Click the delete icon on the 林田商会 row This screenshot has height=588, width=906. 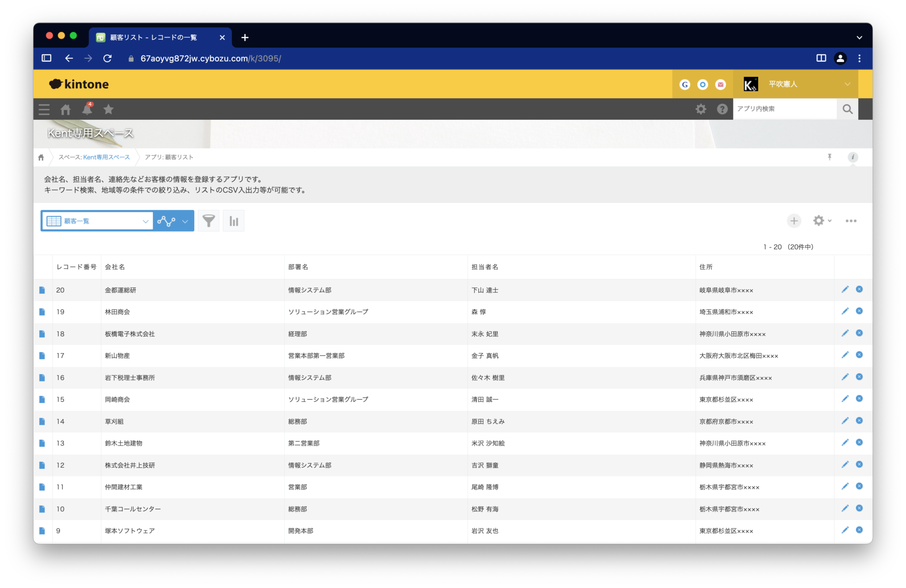(x=859, y=311)
